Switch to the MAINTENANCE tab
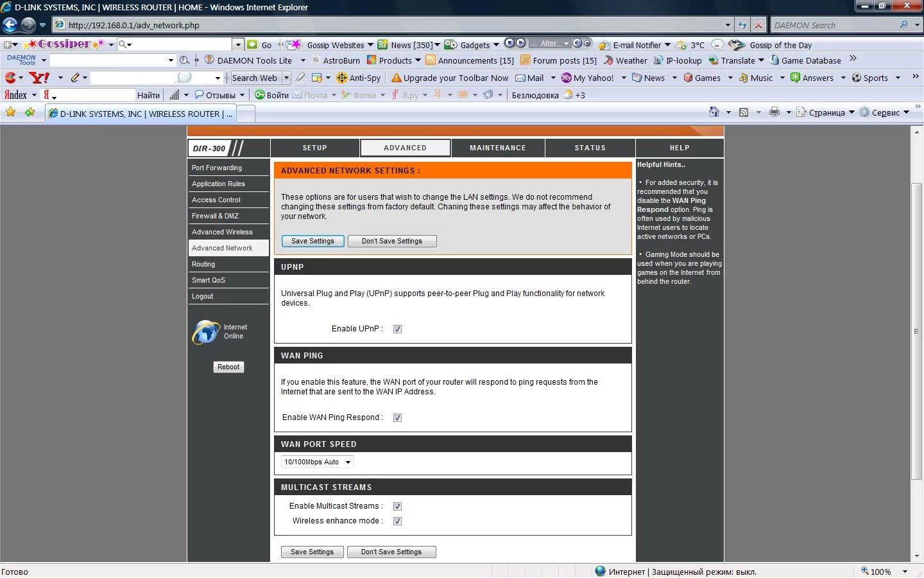Image resolution: width=924 pixels, height=578 pixels. point(498,148)
